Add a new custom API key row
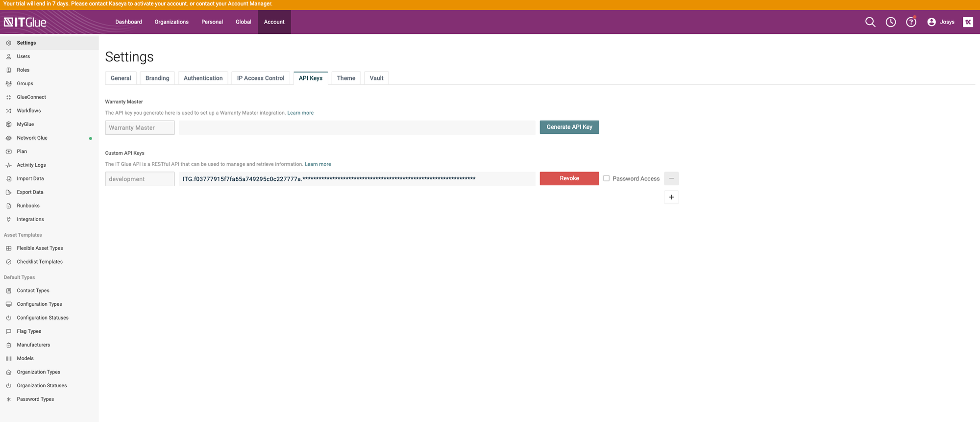The height and width of the screenshot is (422, 980). pos(671,197)
